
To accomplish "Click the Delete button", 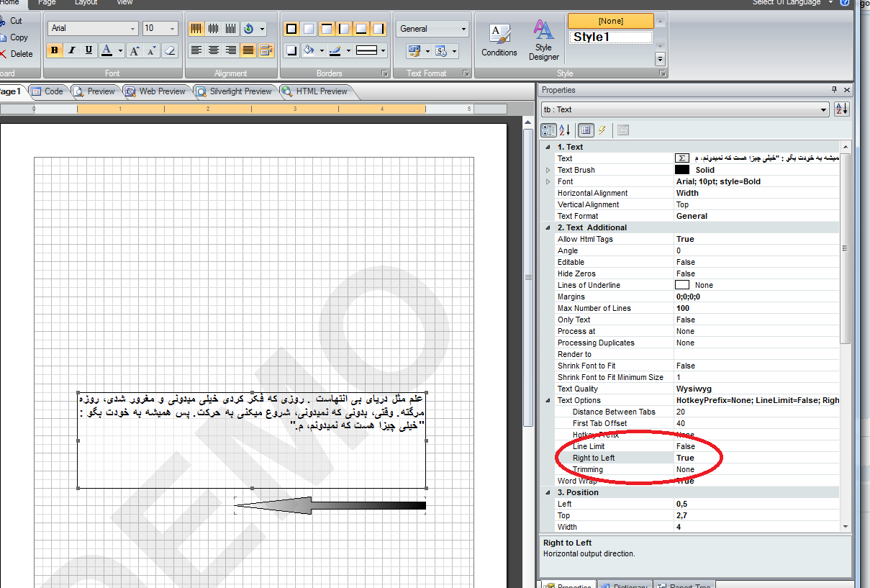I will (x=21, y=54).
